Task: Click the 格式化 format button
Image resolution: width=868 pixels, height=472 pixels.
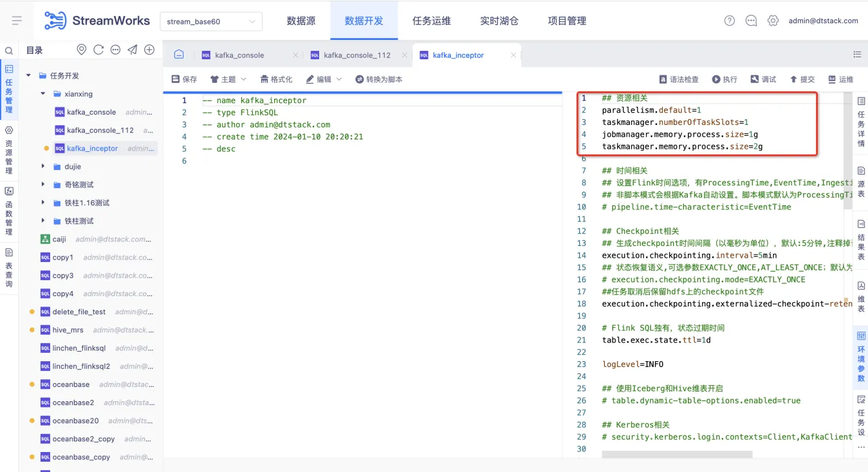Action: pyautogui.click(x=277, y=79)
